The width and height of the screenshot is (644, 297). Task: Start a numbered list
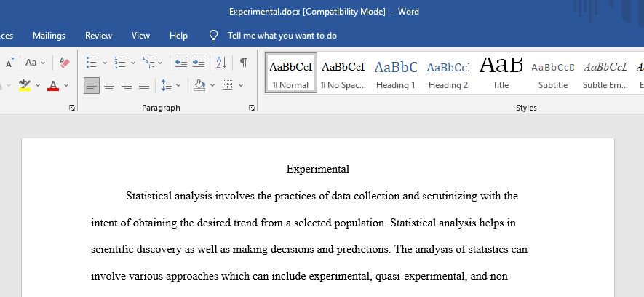(120, 63)
